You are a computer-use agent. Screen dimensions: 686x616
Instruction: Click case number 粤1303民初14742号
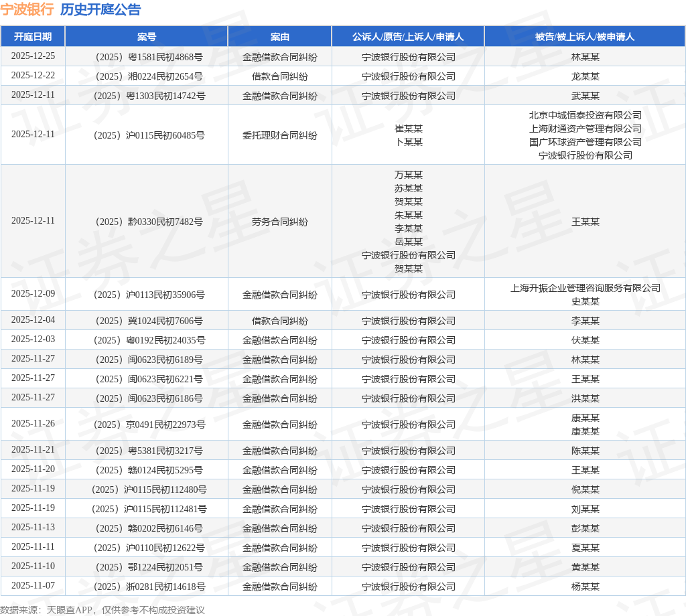pyautogui.click(x=149, y=96)
